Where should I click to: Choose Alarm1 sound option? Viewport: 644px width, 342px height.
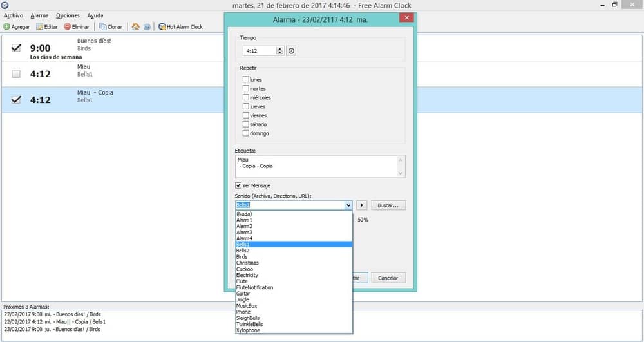294,220
